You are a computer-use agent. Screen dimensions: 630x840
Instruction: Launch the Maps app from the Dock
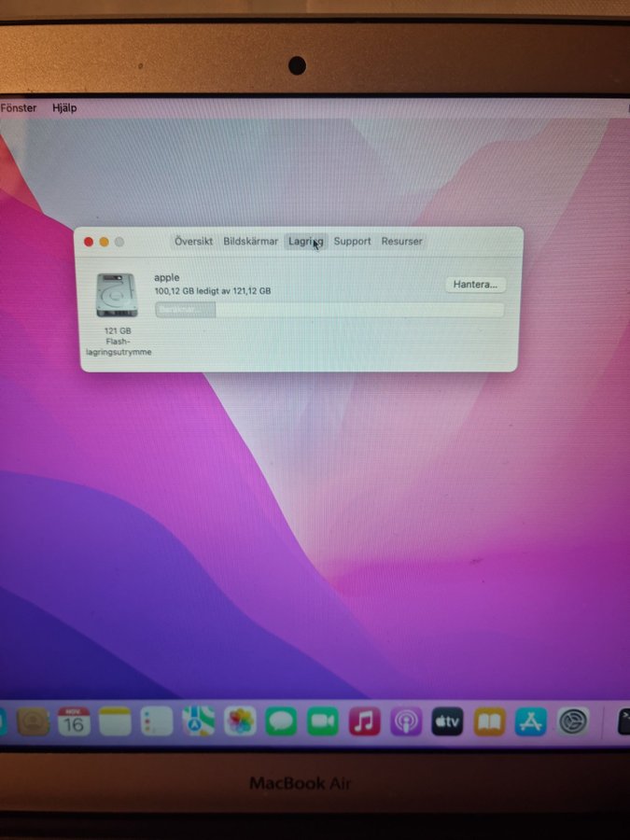pyautogui.click(x=198, y=721)
